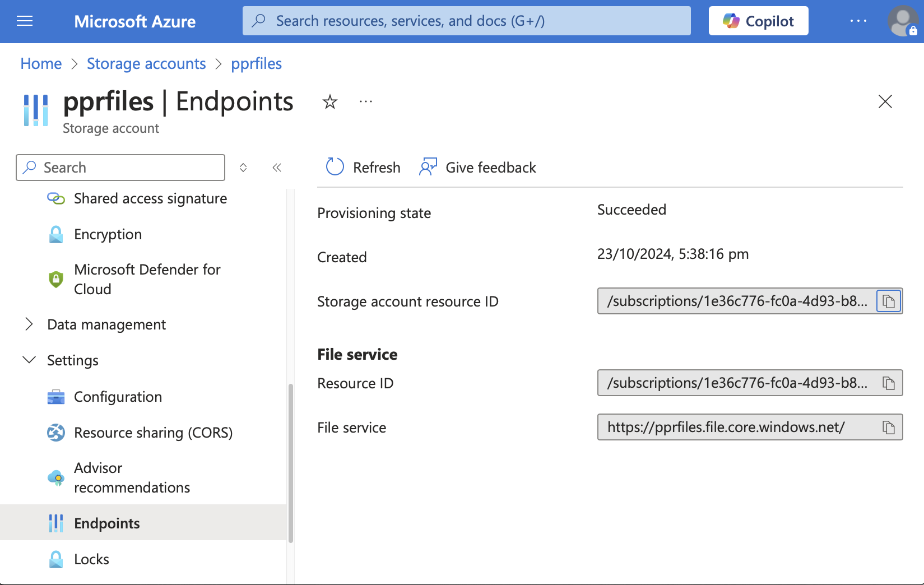This screenshot has width=924, height=585.
Task: Click the Copilot button
Action: tap(758, 21)
